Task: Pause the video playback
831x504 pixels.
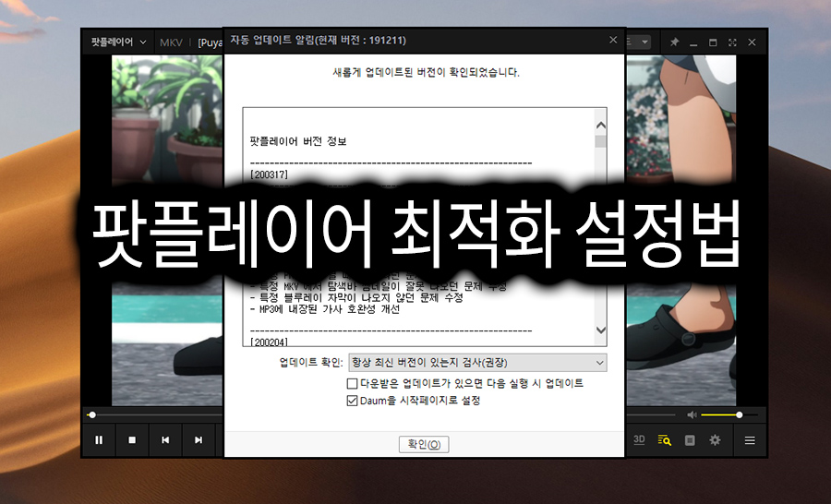Action: (x=99, y=440)
